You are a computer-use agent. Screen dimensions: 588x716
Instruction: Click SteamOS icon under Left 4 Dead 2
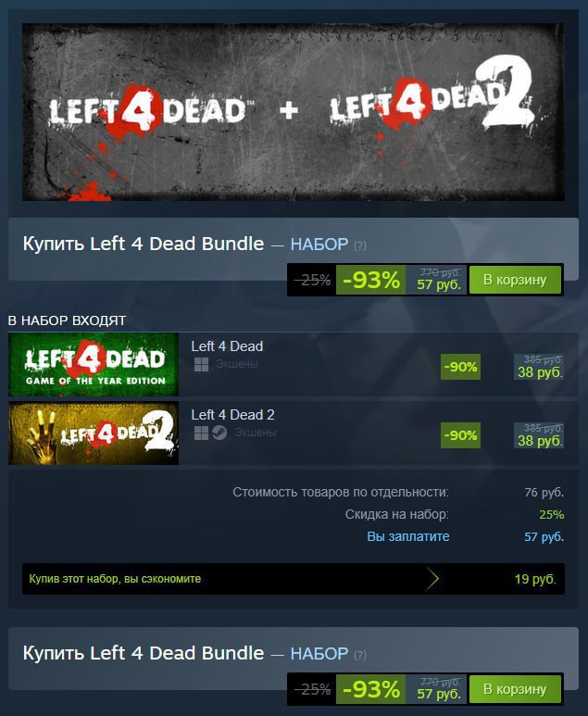click(x=219, y=433)
